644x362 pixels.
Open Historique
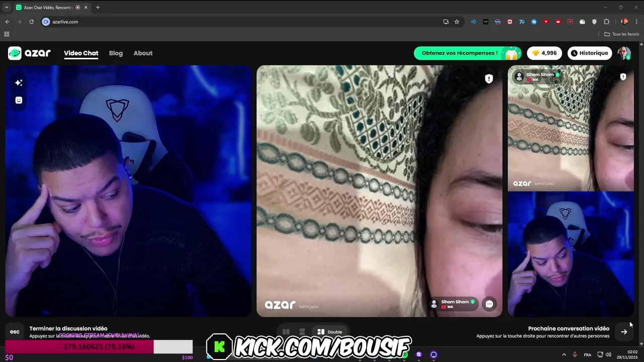pos(590,53)
